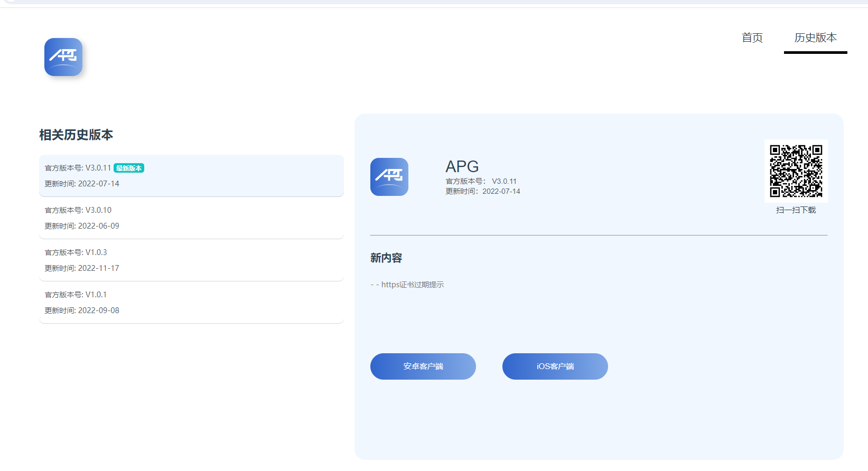868x471 pixels.
Task: Select version V3.0.10 in history list
Action: [x=191, y=218]
